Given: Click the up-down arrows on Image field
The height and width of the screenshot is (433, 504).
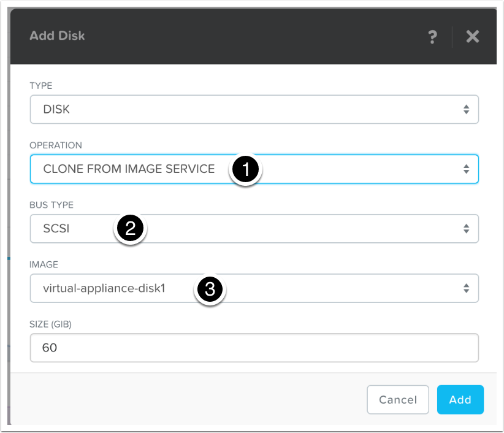Looking at the screenshot, I should point(466,288).
